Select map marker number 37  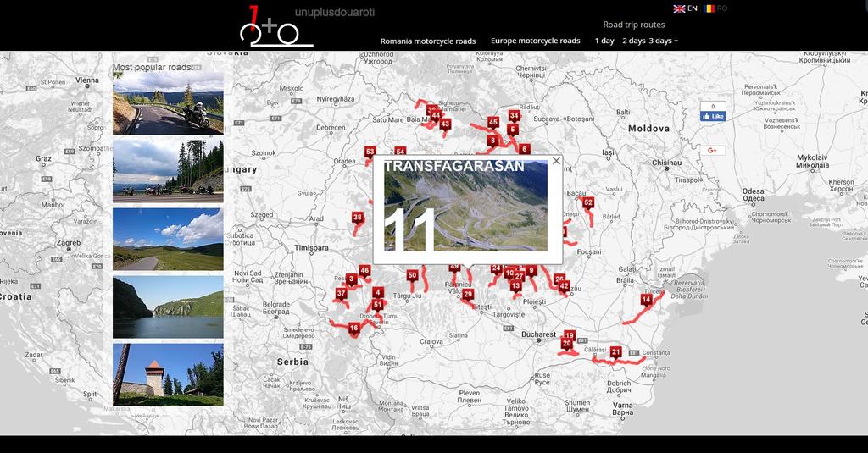(x=341, y=295)
